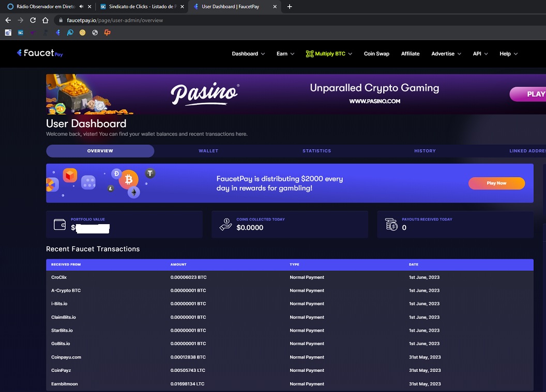Close the Sindicato de Clicks tab

tap(182, 6)
